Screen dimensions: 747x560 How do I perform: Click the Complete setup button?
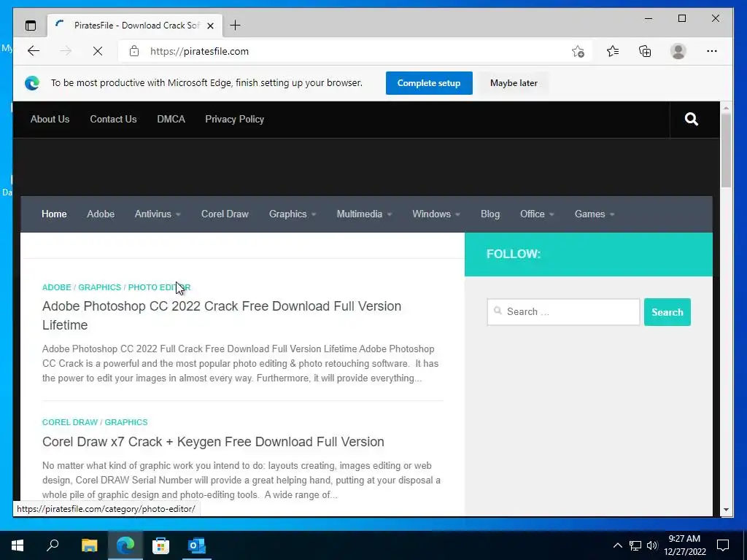pos(429,83)
